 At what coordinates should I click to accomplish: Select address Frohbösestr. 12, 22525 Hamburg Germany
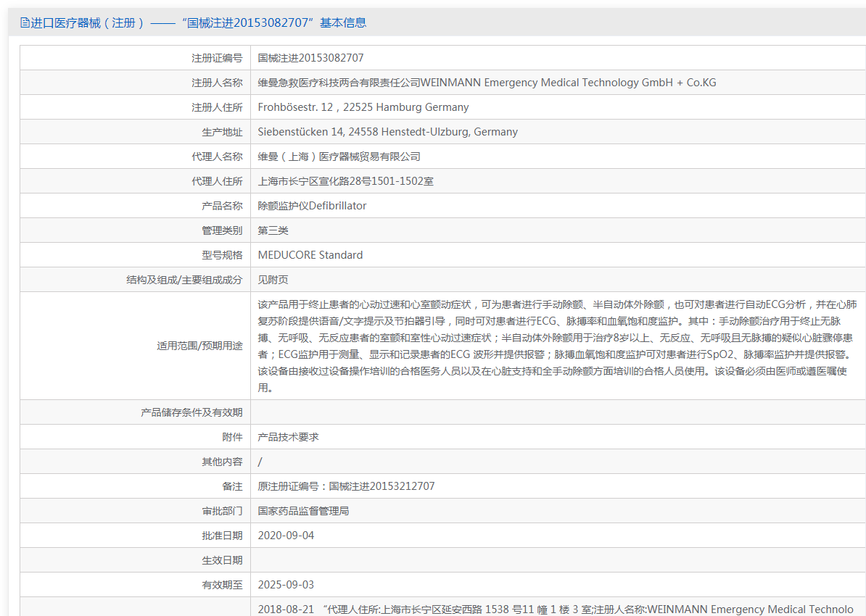point(363,107)
